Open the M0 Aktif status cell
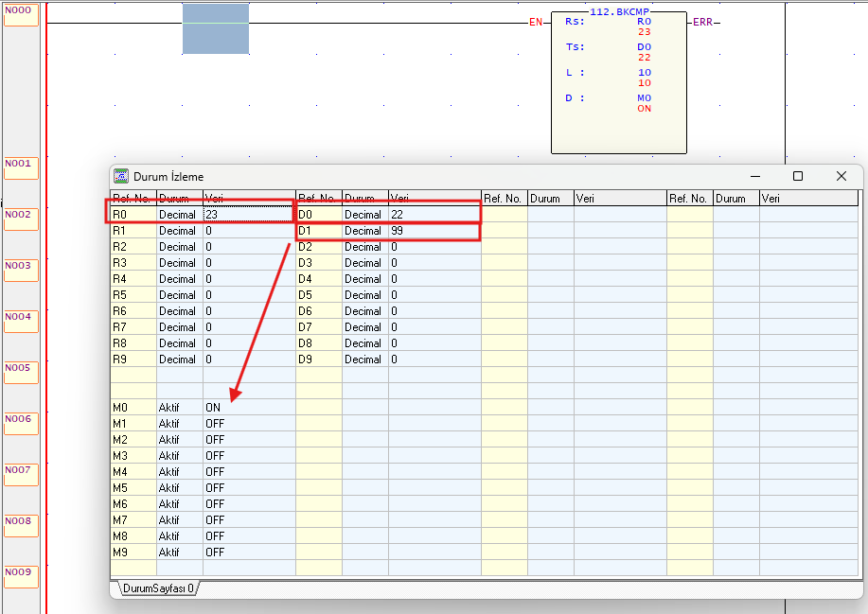This screenshot has height=614, width=868. tap(178, 408)
